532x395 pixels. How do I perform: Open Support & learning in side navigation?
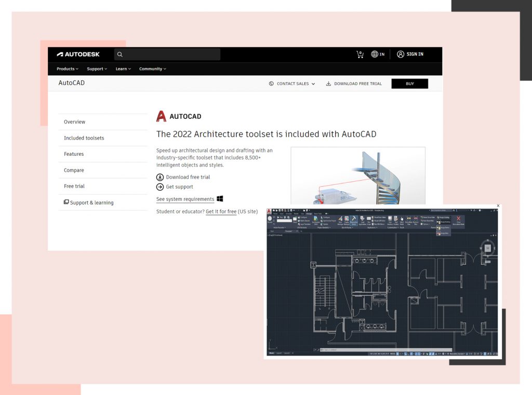tap(103, 202)
